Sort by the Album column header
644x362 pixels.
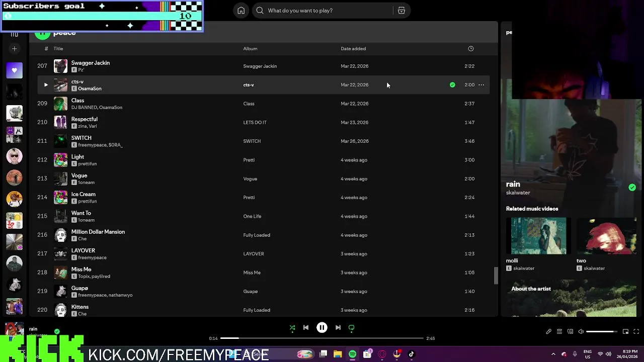[250, 49]
